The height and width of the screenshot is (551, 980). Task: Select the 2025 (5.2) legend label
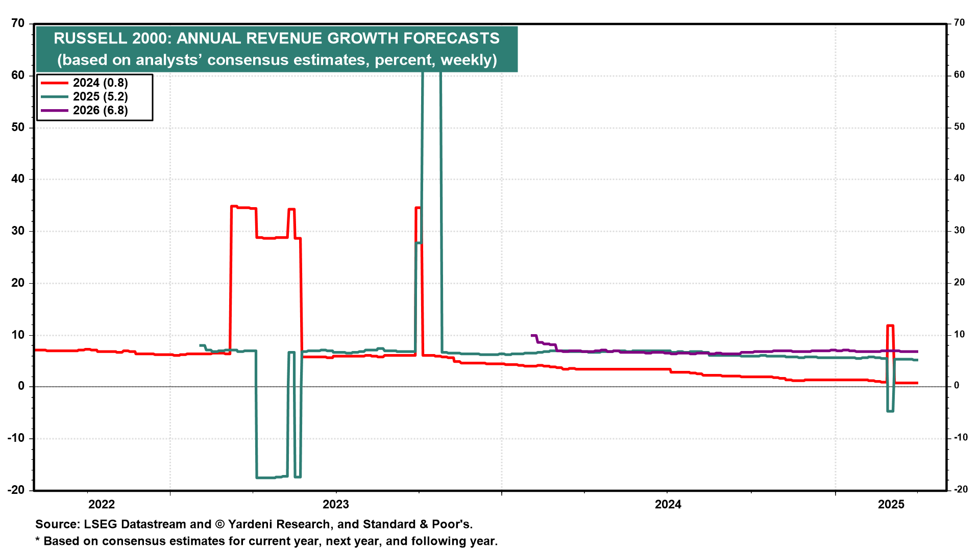click(100, 96)
